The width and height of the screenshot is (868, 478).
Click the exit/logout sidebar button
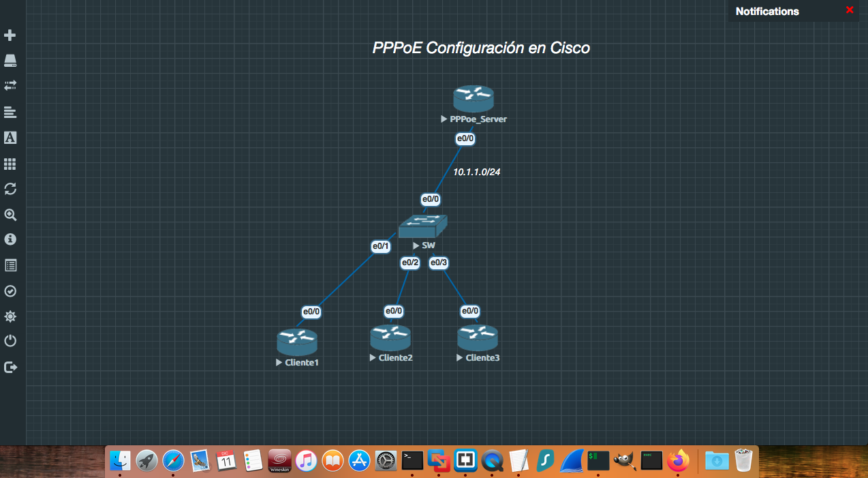pos(10,366)
